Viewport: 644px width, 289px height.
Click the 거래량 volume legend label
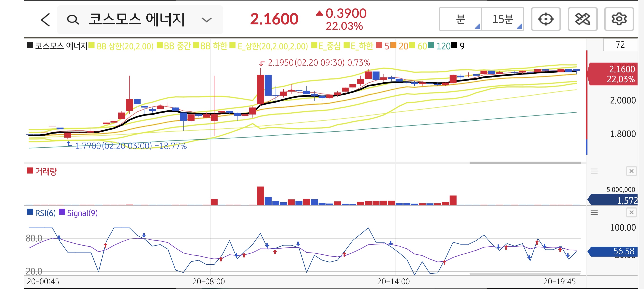[x=46, y=172]
